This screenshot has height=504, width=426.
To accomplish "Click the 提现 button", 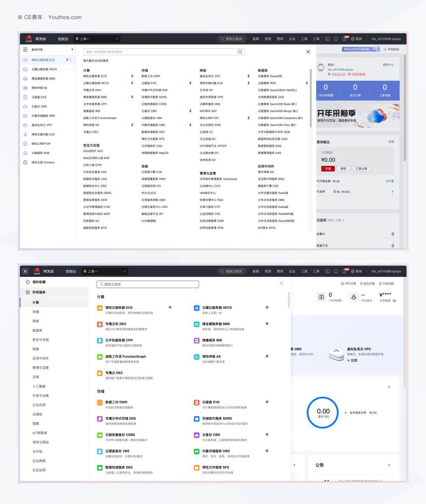I will 343,169.
